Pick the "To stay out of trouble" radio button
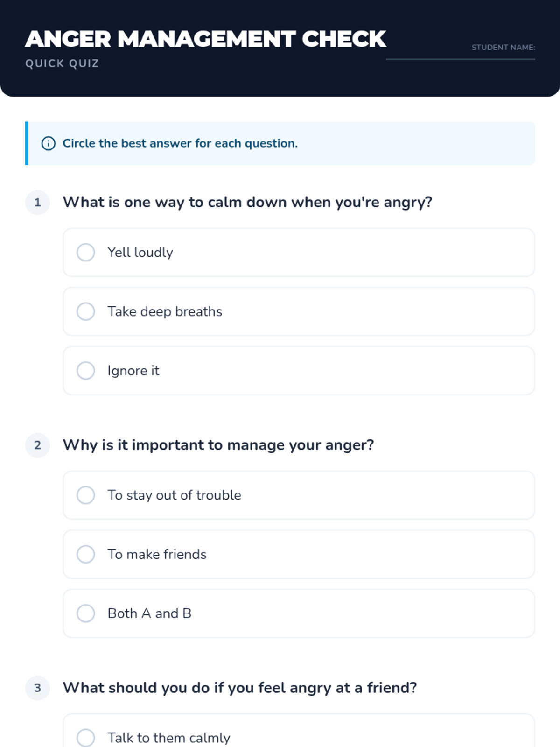560x747 pixels. [86, 495]
